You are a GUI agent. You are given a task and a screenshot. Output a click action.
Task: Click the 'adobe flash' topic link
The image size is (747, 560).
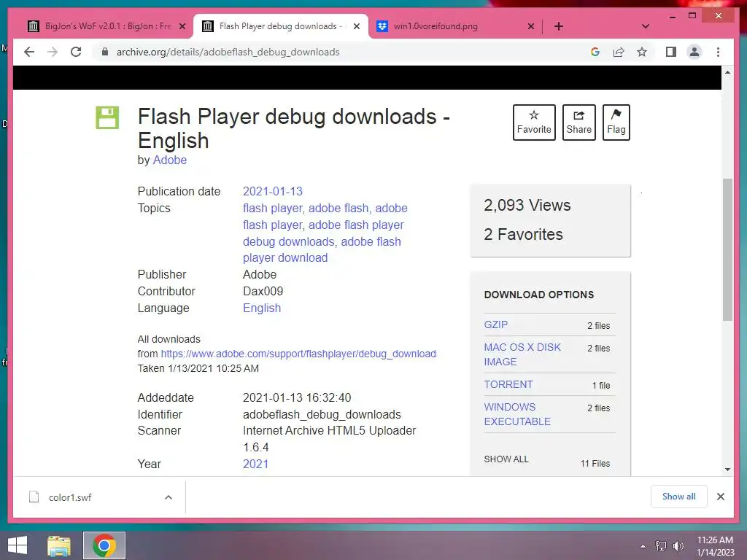[x=338, y=208]
